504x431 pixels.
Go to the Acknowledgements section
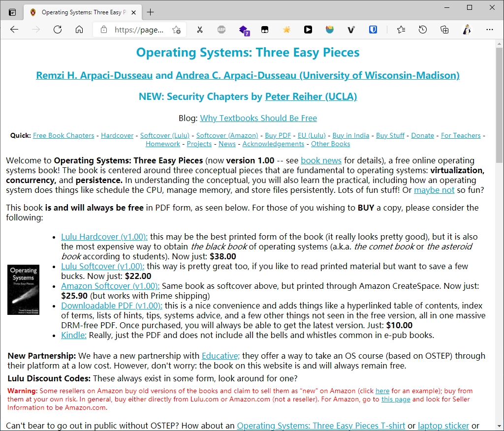click(273, 144)
